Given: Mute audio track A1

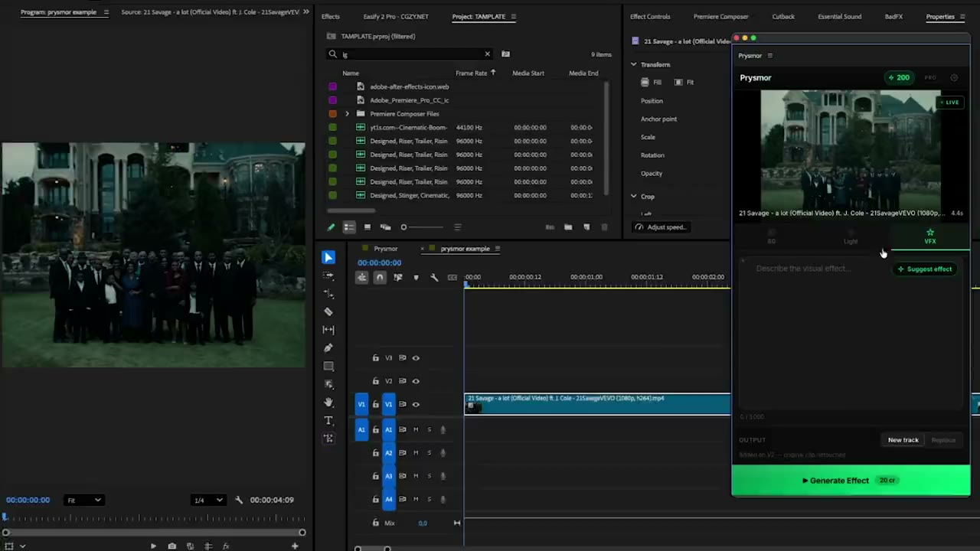Looking at the screenshot, I should [416, 429].
